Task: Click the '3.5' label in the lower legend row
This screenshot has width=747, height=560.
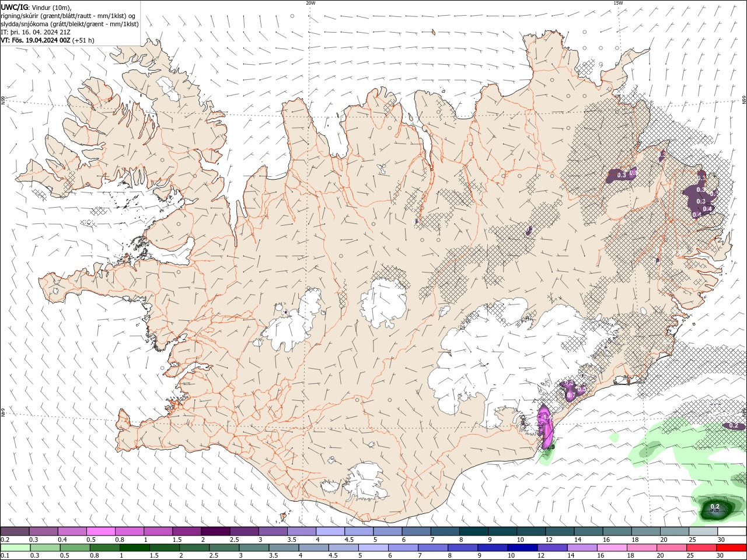Action: coord(273,556)
